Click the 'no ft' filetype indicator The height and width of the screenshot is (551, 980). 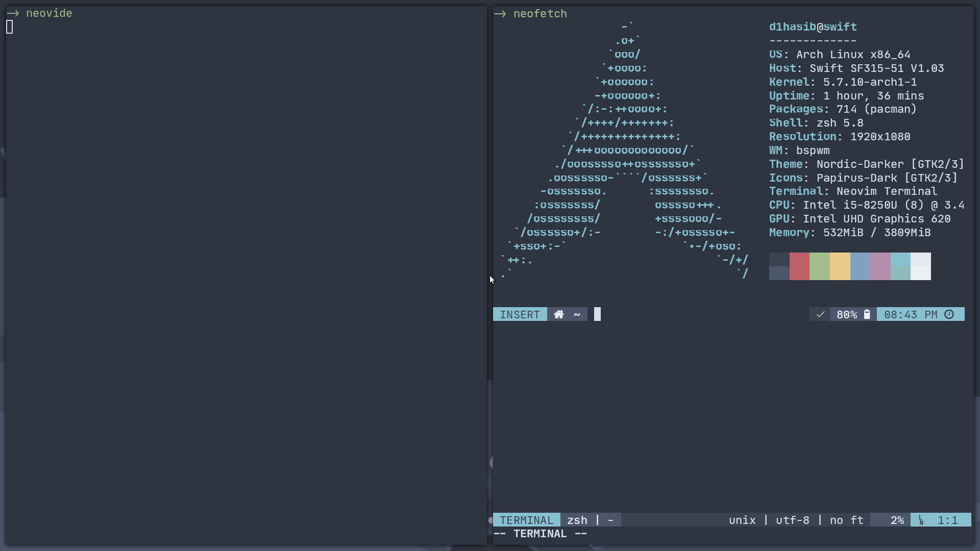pyautogui.click(x=846, y=520)
